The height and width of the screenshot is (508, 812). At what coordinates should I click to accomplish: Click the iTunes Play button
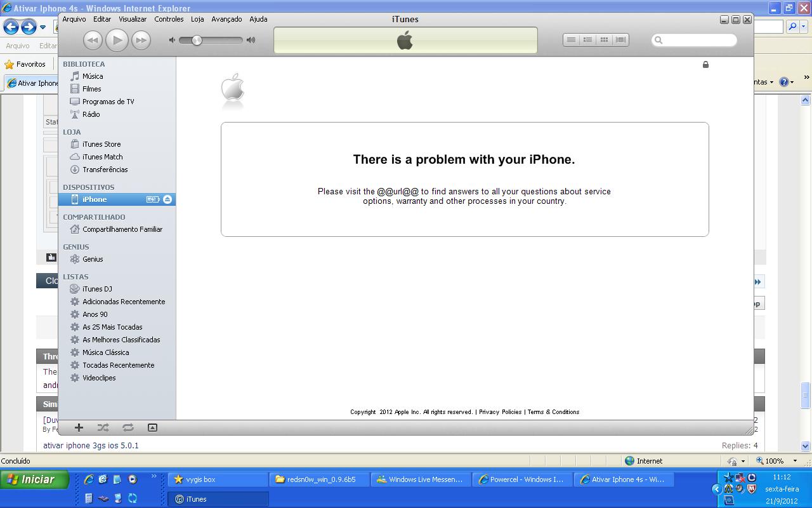[x=117, y=40]
